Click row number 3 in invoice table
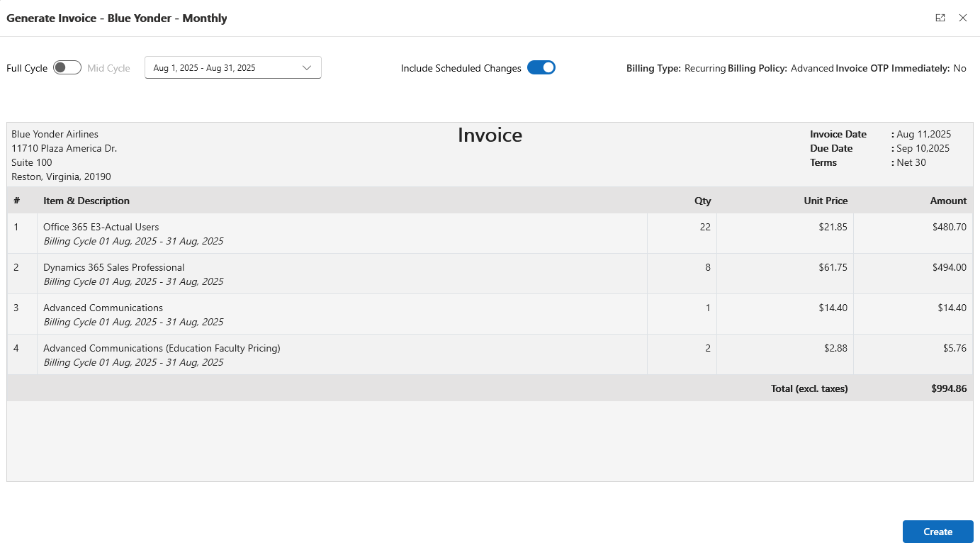 tap(16, 308)
